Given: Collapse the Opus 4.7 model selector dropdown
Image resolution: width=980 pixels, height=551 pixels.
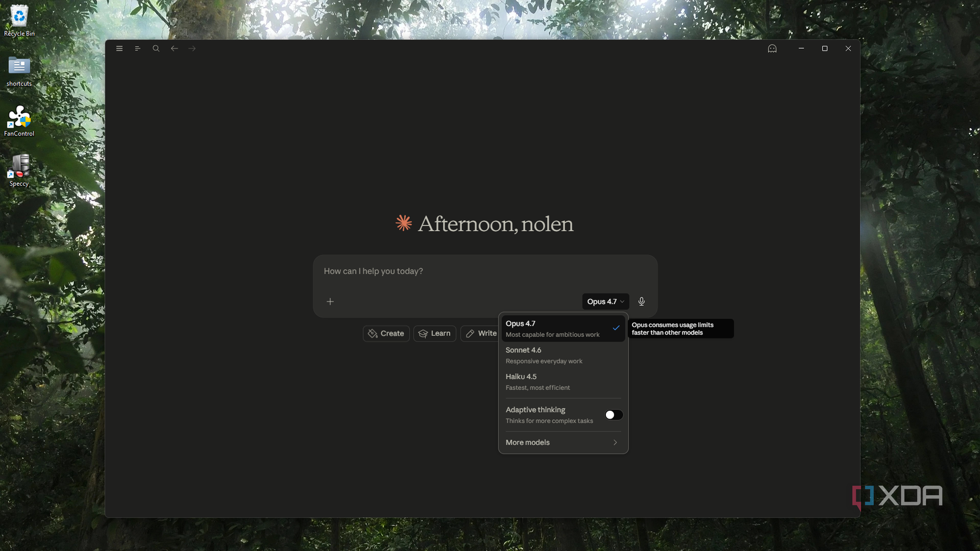Looking at the screenshot, I should click(x=605, y=302).
